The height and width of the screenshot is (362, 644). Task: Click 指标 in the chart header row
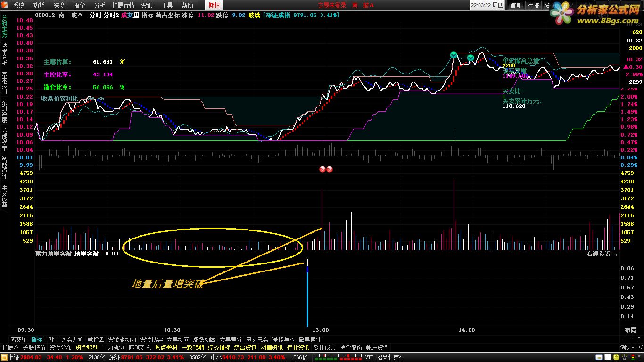pos(147,15)
